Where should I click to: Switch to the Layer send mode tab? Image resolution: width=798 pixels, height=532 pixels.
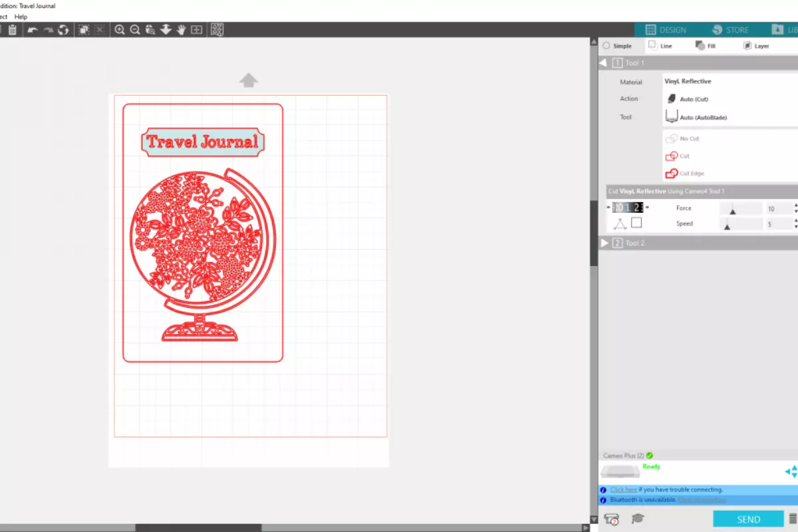(x=756, y=46)
